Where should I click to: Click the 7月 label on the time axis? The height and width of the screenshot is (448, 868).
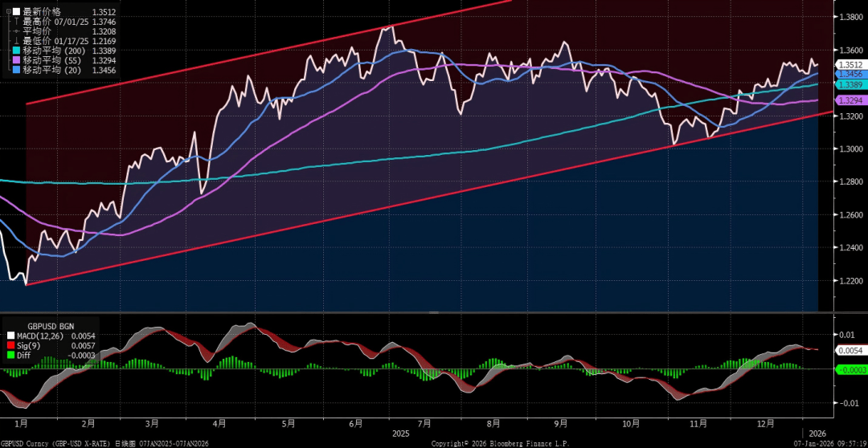[424, 422]
